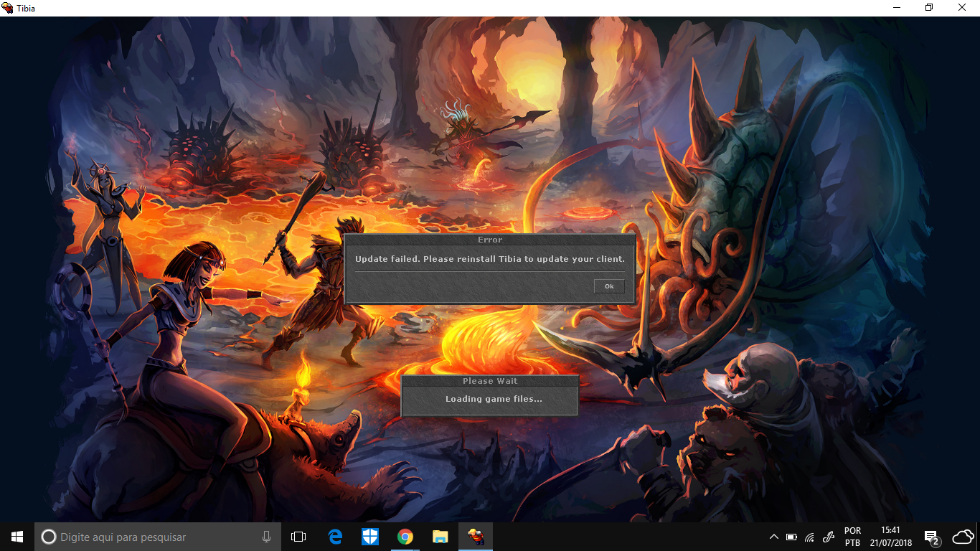The width and height of the screenshot is (980, 551).
Task: Open Google Chrome from the taskbar
Action: (405, 537)
